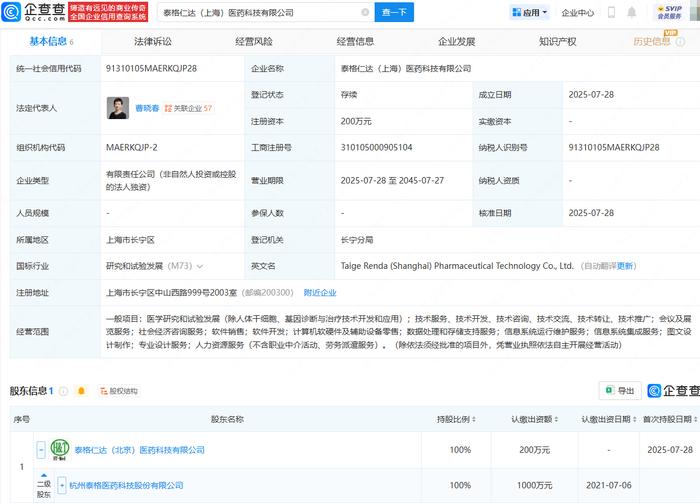Click 更新 to update English name
Image resolution: width=700 pixels, height=504 pixels.
coord(625,266)
